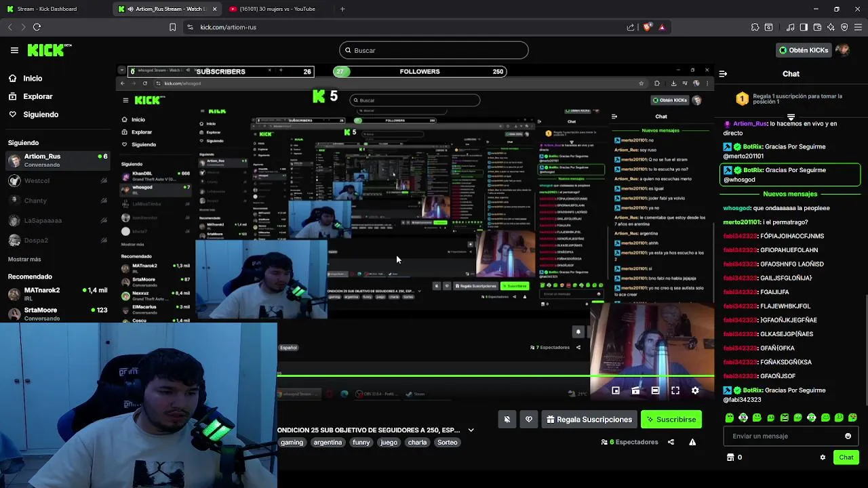Screen dimensions: 868x488
Task: Open the Chanty channel in sidebar
Action: pyautogui.click(x=58, y=201)
